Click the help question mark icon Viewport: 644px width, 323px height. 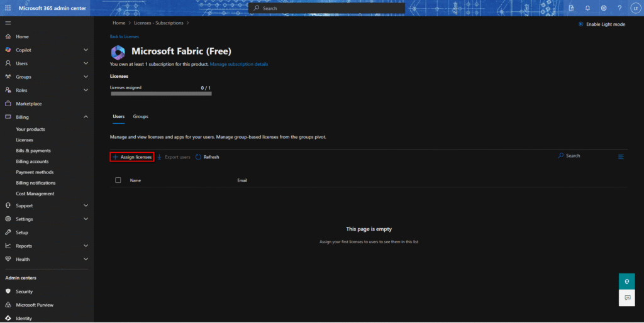pyautogui.click(x=619, y=8)
